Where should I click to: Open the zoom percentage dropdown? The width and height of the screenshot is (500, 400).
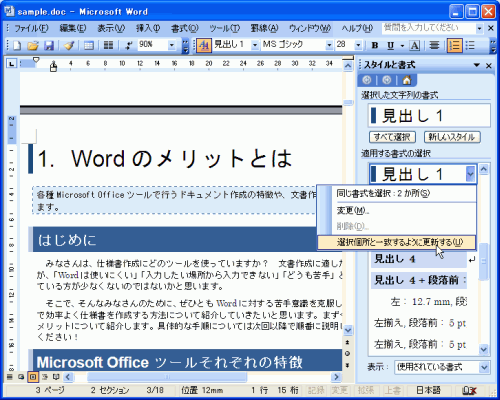click(x=172, y=45)
